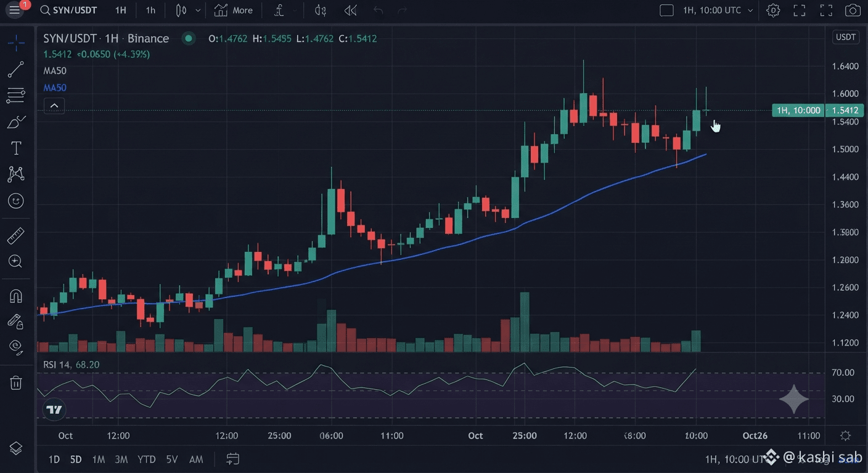Select the patterns node tool
This screenshot has height=473, width=868.
[x=16, y=174]
